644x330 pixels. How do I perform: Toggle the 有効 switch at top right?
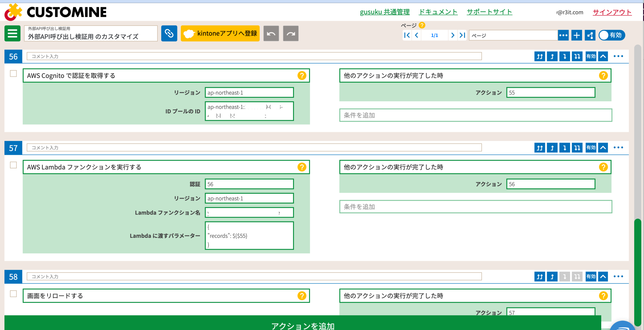point(611,35)
